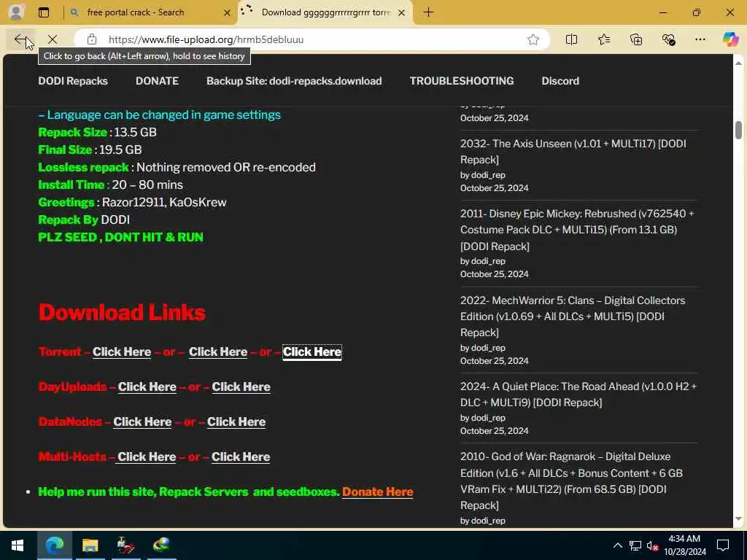Open the clock showing 4:34 AM
The height and width of the screenshot is (560, 747).
[685, 545]
